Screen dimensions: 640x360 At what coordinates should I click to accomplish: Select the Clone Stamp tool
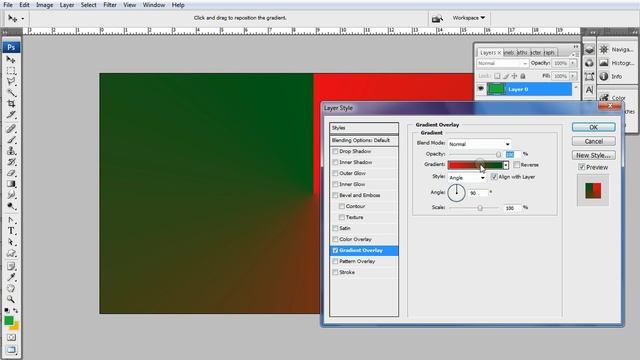pos(11,151)
